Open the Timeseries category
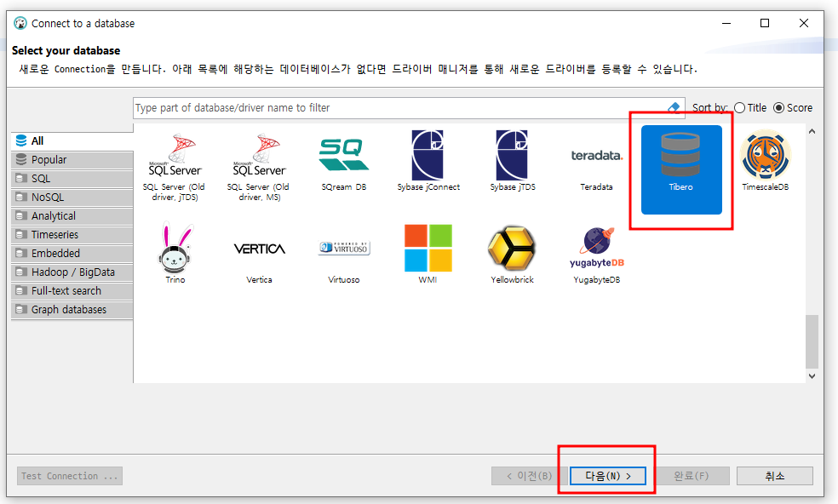 click(x=72, y=235)
